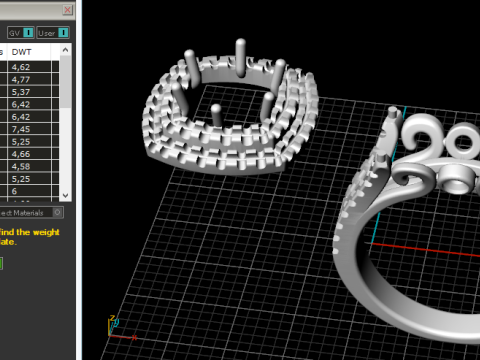Select the 6 DWT cell
The image size is (480, 360).
click(x=29, y=191)
